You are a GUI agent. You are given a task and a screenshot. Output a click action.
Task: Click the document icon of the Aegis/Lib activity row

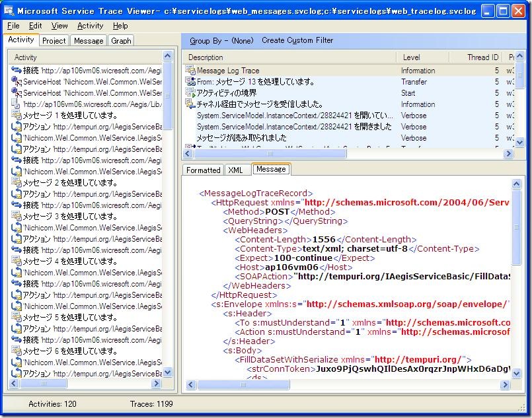click(17, 104)
